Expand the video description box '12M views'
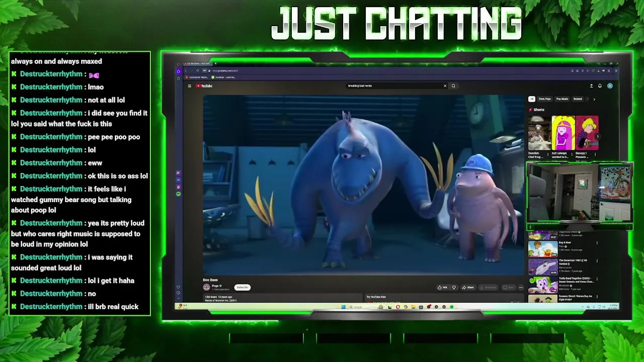644x362 pixels. (x=282, y=298)
